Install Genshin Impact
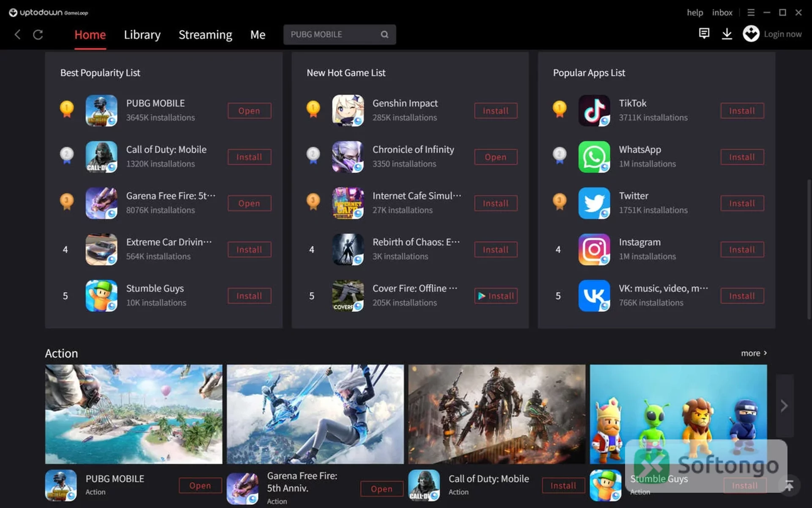 pos(496,110)
